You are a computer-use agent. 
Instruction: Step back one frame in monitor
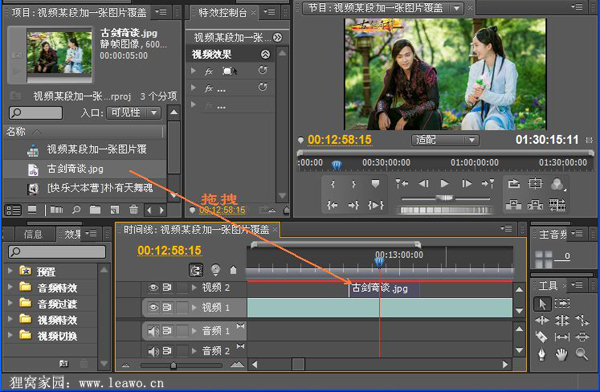tap(423, 184)
